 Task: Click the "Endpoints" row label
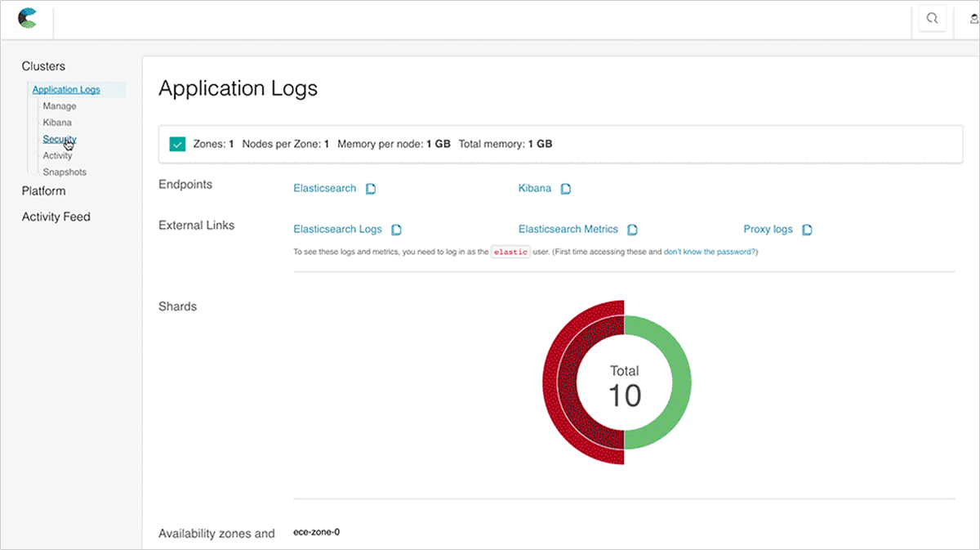185,185
